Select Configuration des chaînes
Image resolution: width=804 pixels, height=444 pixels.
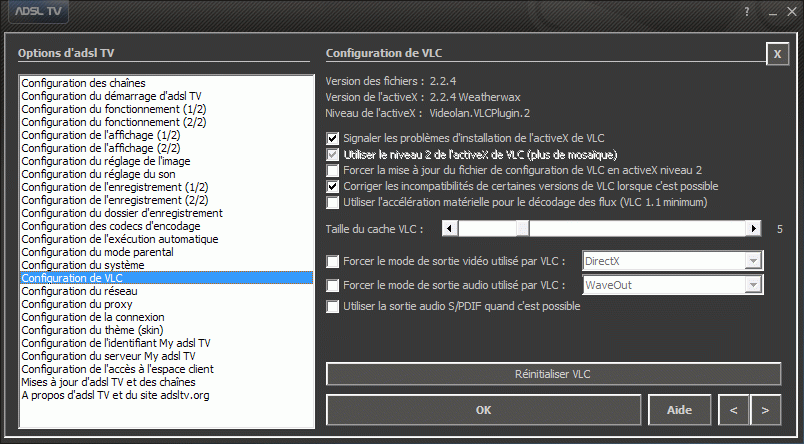pos(166,83)
